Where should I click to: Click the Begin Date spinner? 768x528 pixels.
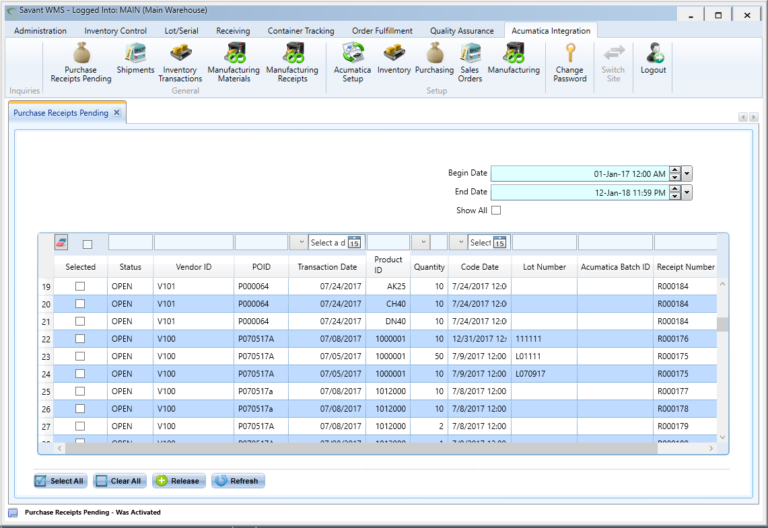pos(675,173)
